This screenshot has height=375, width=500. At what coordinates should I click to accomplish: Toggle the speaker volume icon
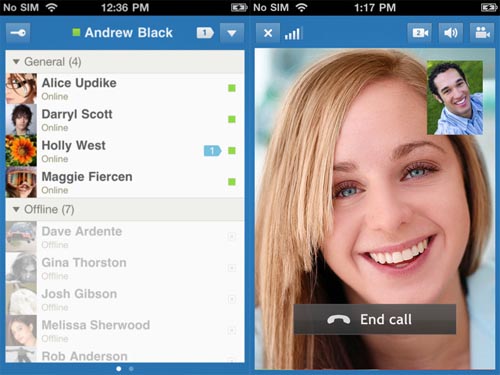click(x=451, y=33)
